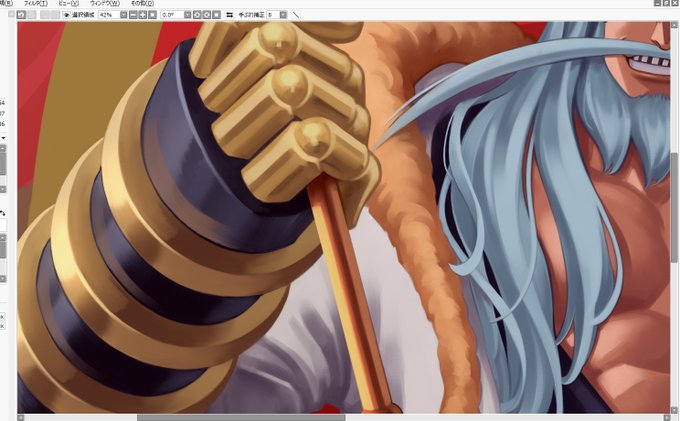Restore the document window
Image resolution: width=680 pixels, height=421 pixels.
[x=667, y=3]
